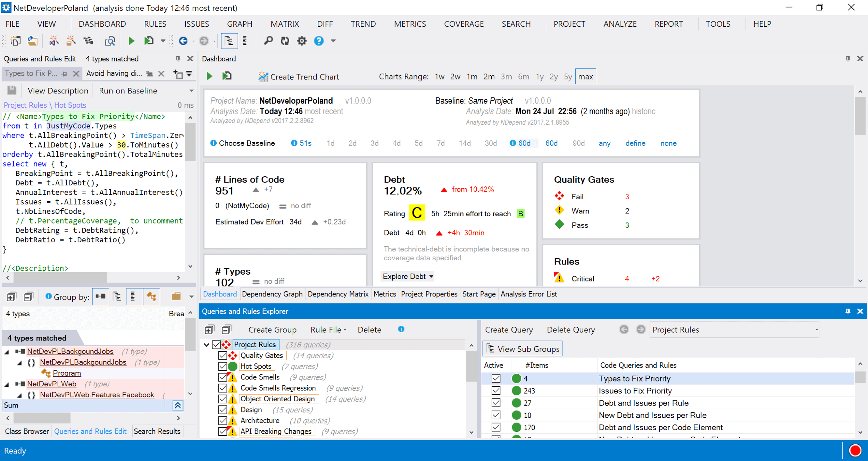
Task: Click the add new query tab icon
Action: pyautogui.click(x=178, y=74)
